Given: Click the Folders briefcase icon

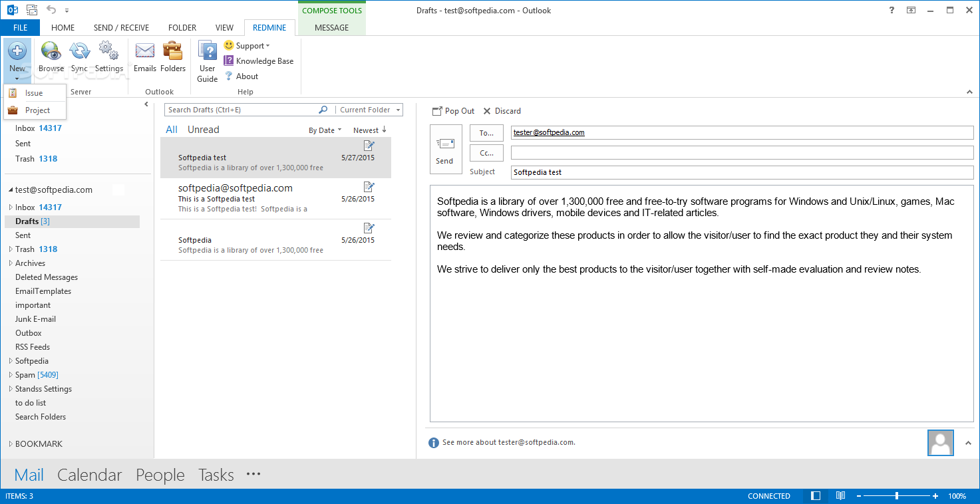Looking at the screenshot, I should [173, 51].
